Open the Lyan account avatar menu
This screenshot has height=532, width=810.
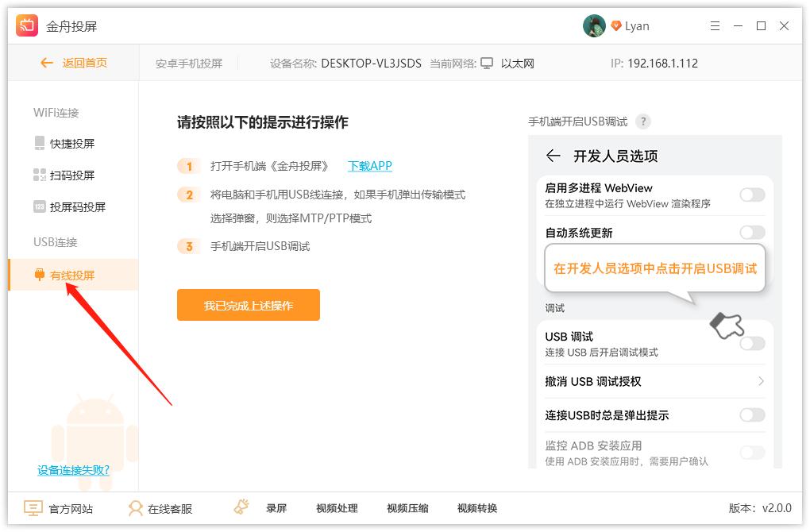point(593,25)
